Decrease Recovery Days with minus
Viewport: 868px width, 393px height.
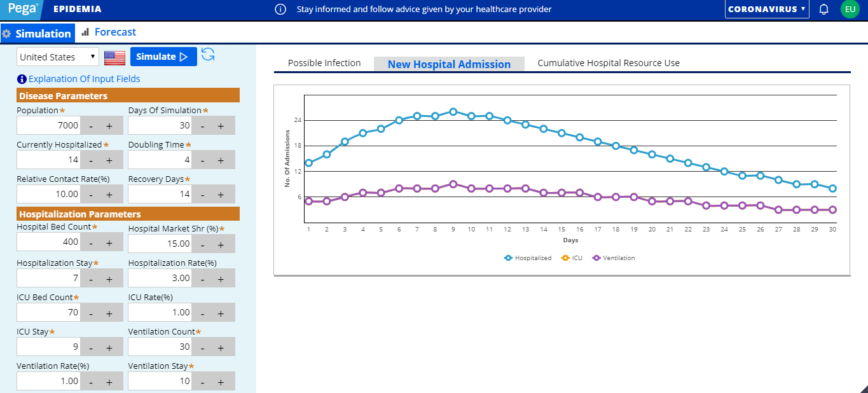pyautogui.click(x=202, y=195)
